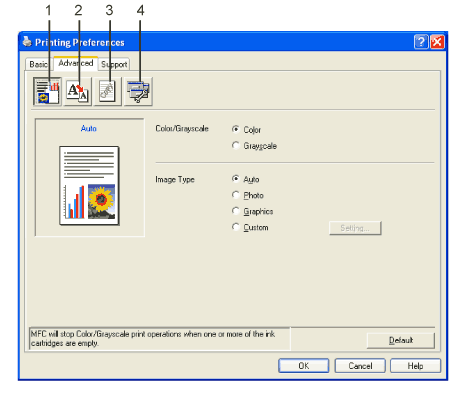Viewport: 472px width, 408px height.
Task: Choose Auto image type
Action: [x=236, y=179]
